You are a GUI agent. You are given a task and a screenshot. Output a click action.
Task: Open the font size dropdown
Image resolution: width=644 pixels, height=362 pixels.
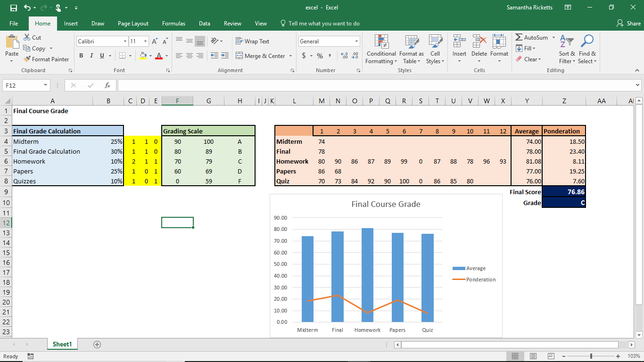point(146,41)
